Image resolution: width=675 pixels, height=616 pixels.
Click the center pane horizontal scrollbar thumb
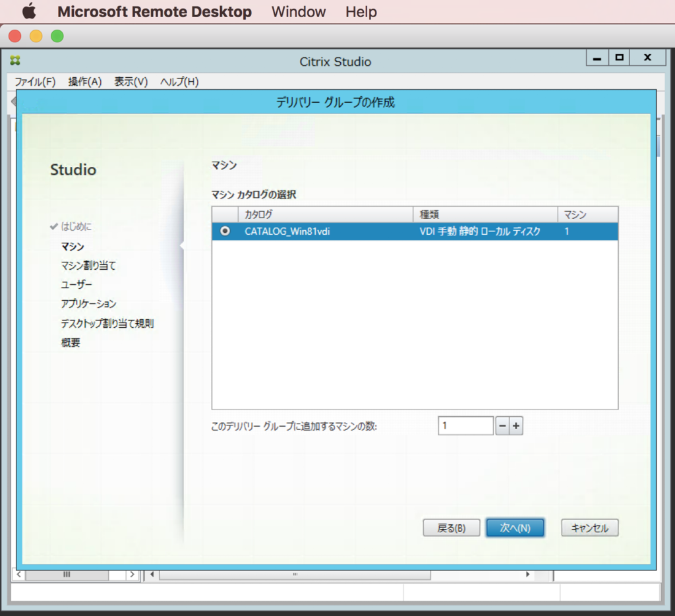[295, 574]
